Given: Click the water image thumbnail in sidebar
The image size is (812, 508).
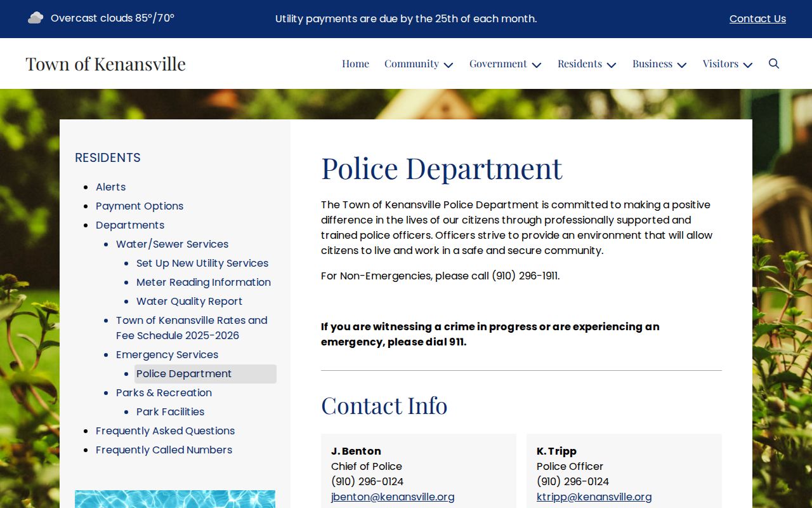Looking at the screenshot, I should (175, 499).
